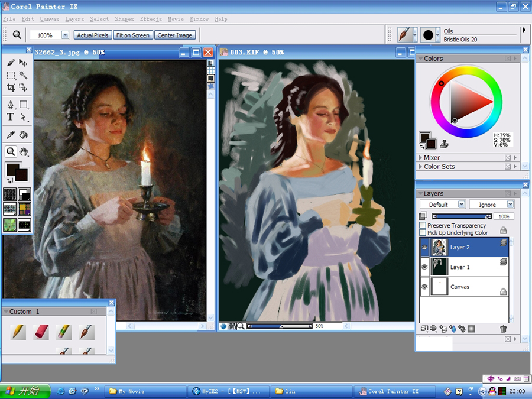The height and width of the screenshot is (399, 532).
Task: Open the zoom percentage dropdown
Action: pyautogui.click(x=65, y=35)
